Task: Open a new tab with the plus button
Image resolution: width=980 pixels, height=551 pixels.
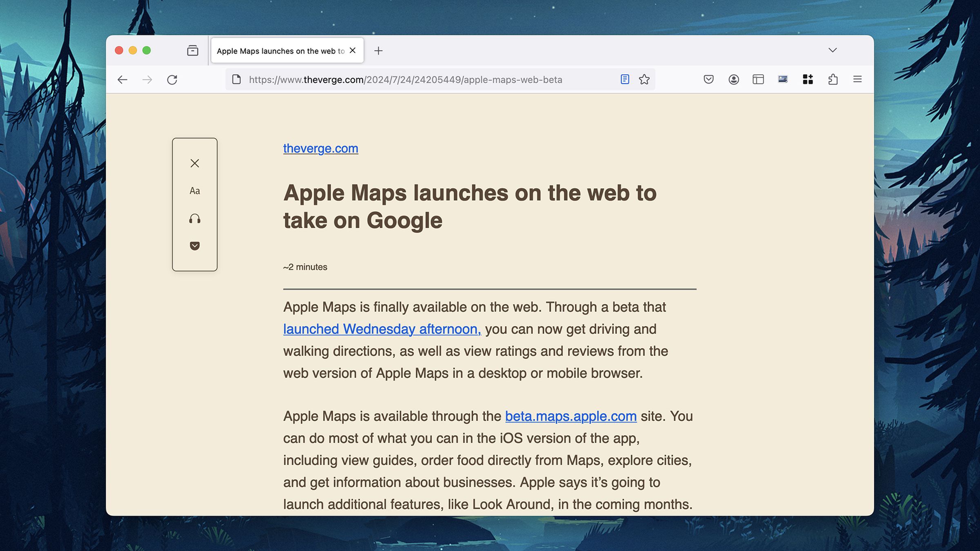Action: click(x=379, y=51)
